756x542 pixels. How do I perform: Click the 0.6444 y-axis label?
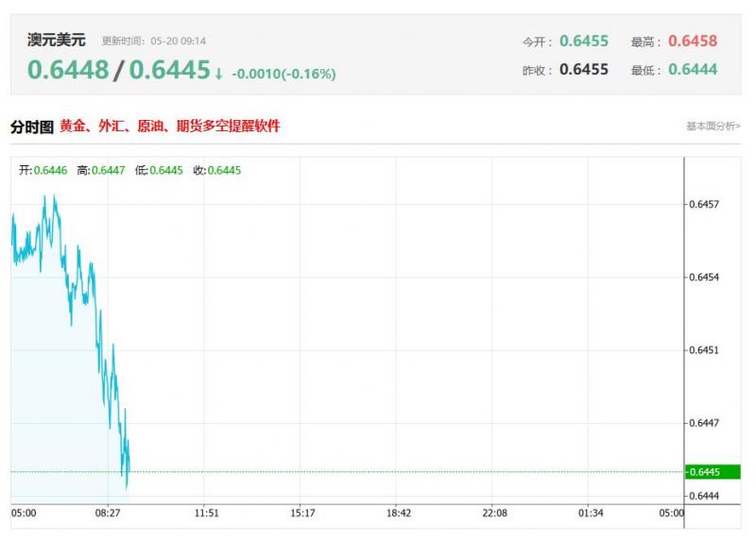704,496
